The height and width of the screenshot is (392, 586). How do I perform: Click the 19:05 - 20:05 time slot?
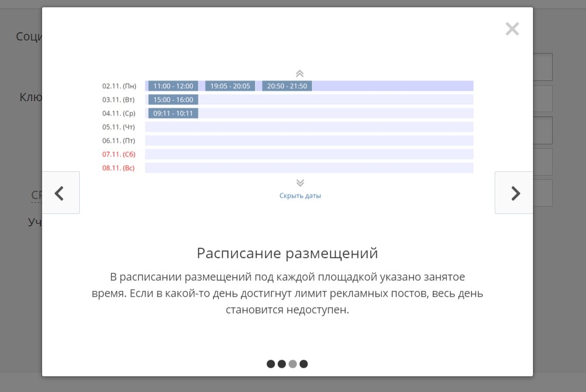[230, 86]
